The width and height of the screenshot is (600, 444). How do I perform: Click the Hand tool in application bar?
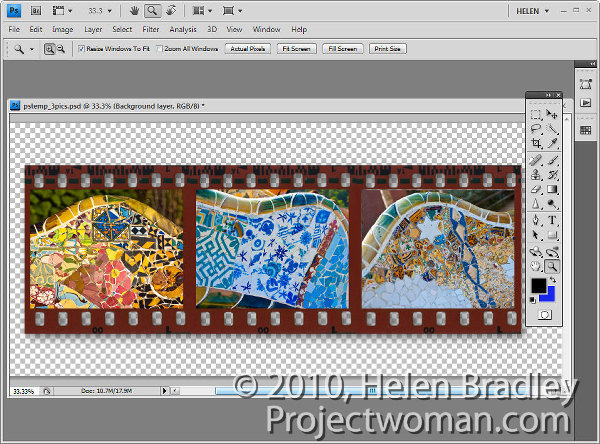coord(134,11)
